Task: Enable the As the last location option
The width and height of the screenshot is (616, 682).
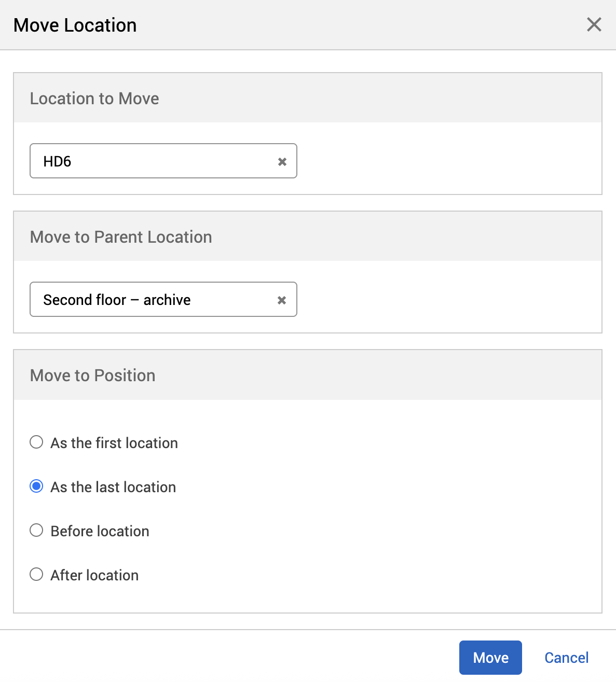Action: pos(36,486)
